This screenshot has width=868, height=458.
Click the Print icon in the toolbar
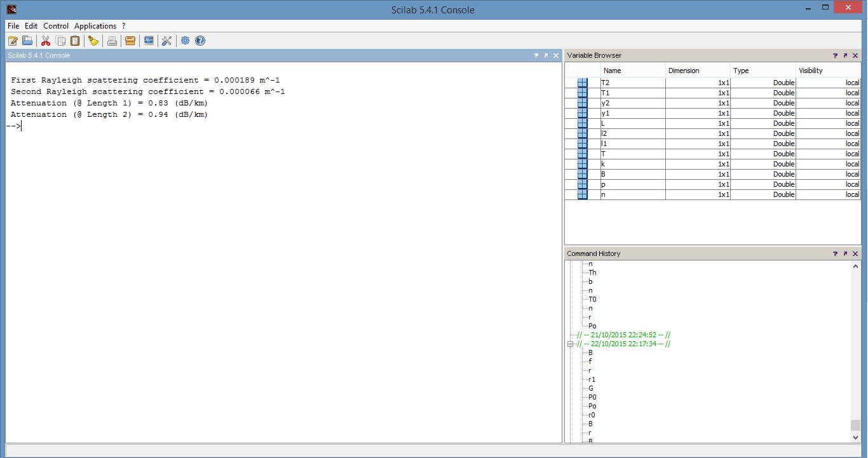112,41
